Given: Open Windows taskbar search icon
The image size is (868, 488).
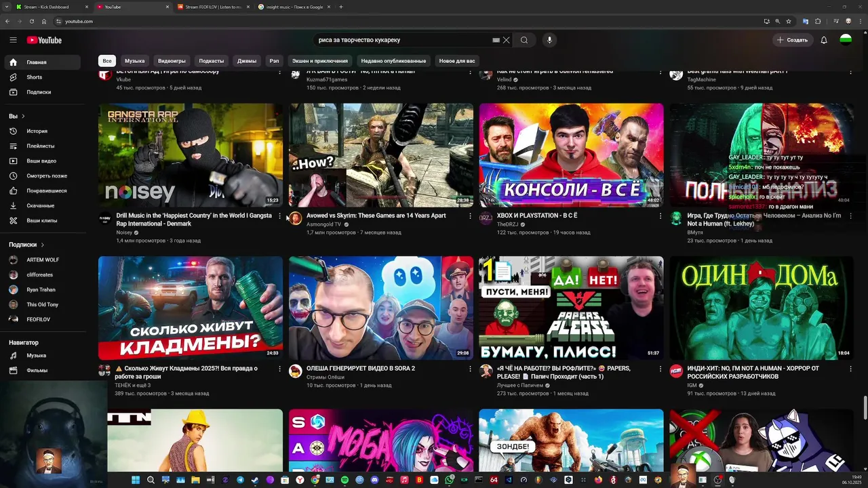Looking at the screenshot, I should [x=151, y=480].
